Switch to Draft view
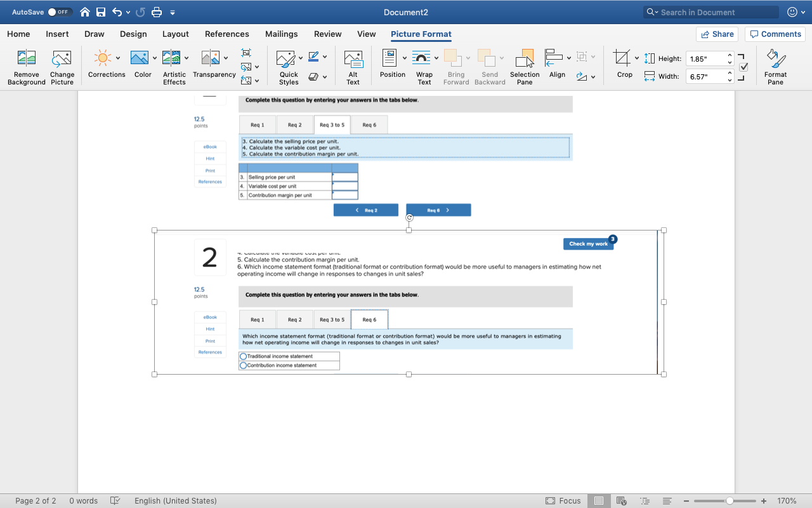 667,500
